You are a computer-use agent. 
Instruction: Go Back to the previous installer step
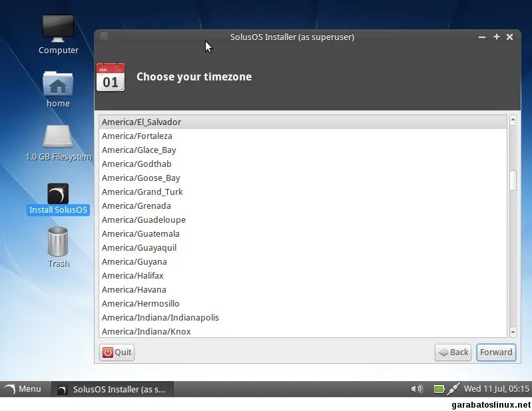(453, 352)
